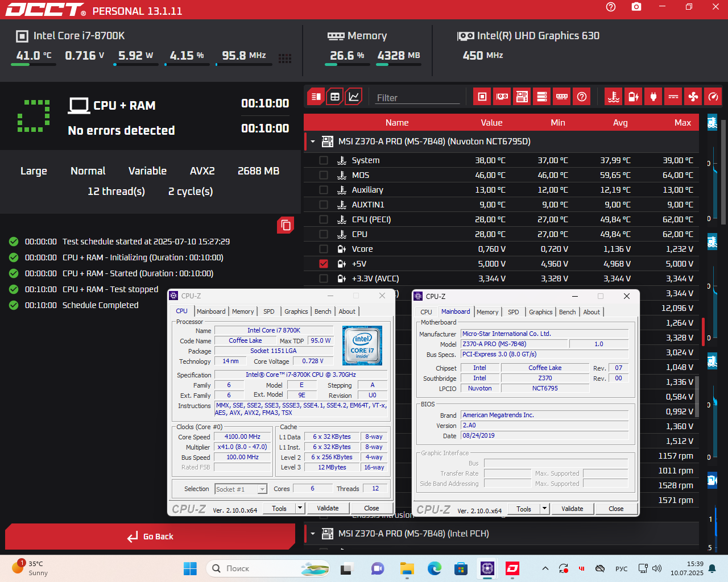This screenshot has width=728, height=582.
Task: Filter sensors by the question mark icon
Action: point(582,97)
